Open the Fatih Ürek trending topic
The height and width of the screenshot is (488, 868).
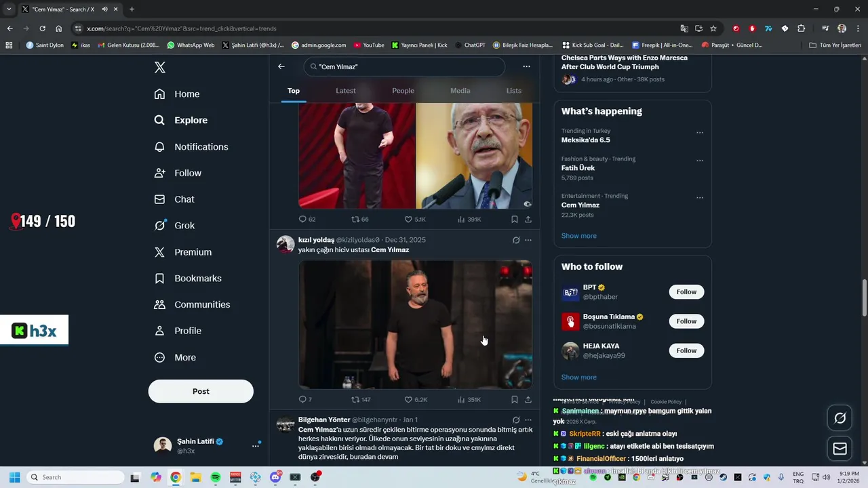click(x=578, y=168)
